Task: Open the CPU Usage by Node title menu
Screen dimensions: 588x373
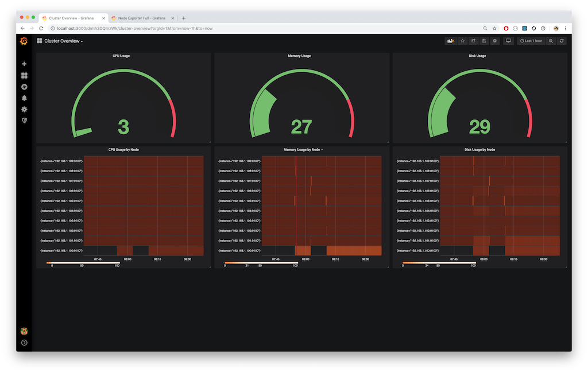Action: (x=124, y=150)
